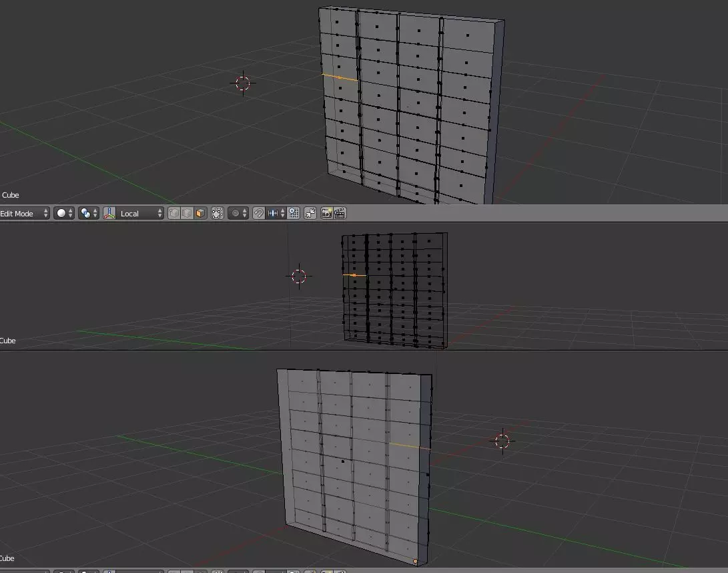Screen dimensions: 728x573
Task: Toggle the snap magnet icon
Action: click(259, 213)
